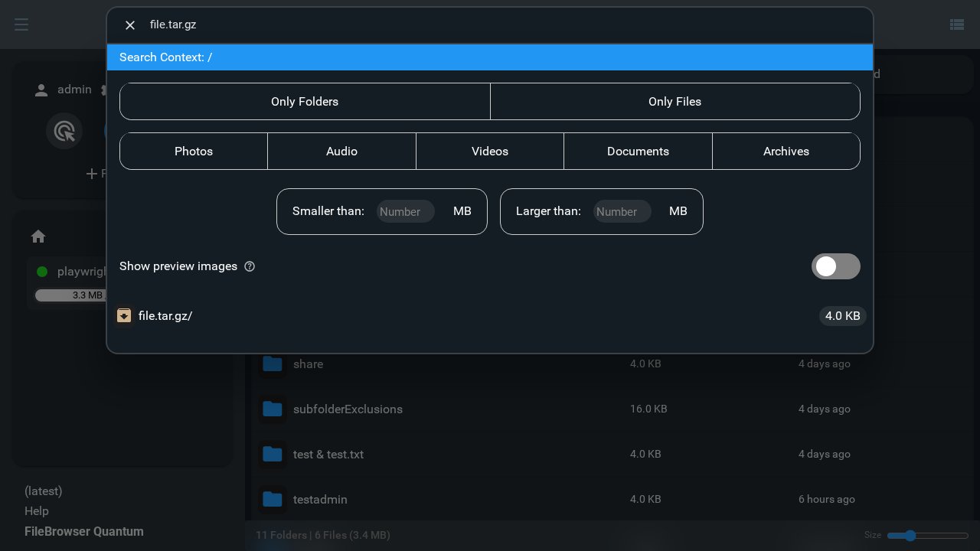Select the Archives file type filter
This screenshot has height=551, width=980.
pos(786,152)
